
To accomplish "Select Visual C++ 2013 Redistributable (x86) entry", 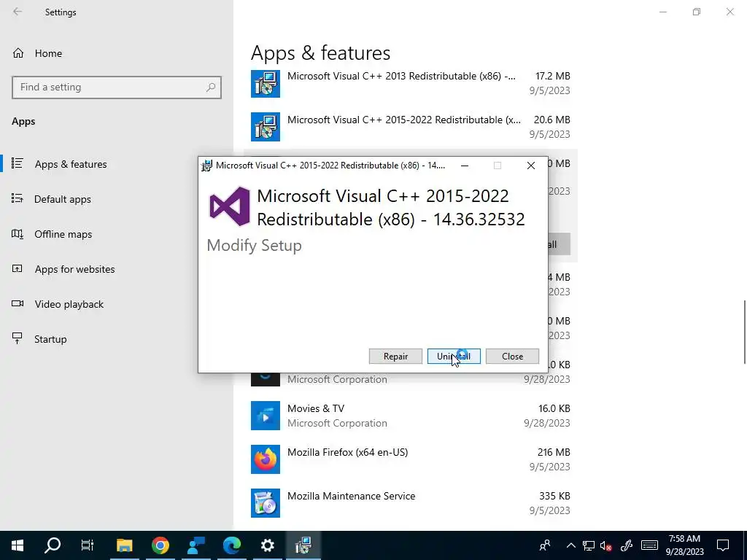I will point(410,83).
